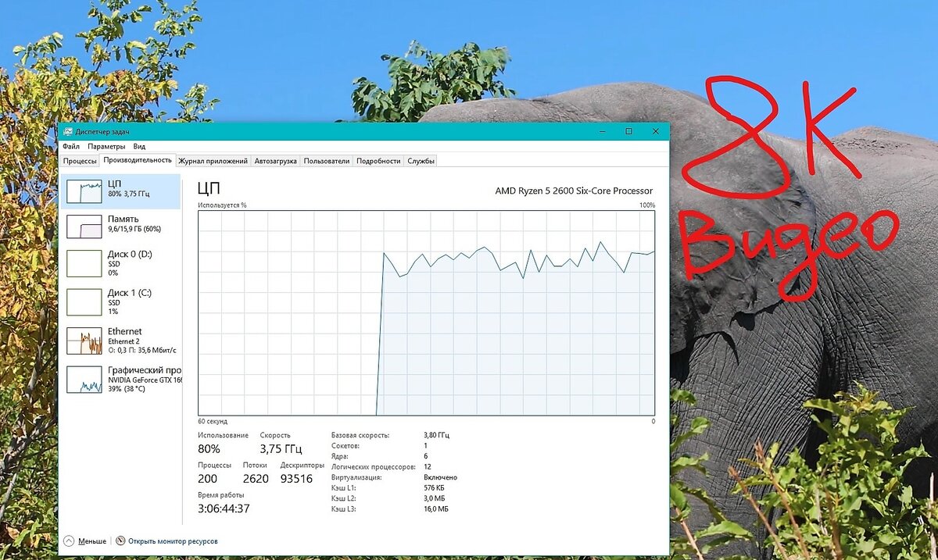Screen dimensions: 938x560
Task: Click the Потоки label
Action: [255, 465]
